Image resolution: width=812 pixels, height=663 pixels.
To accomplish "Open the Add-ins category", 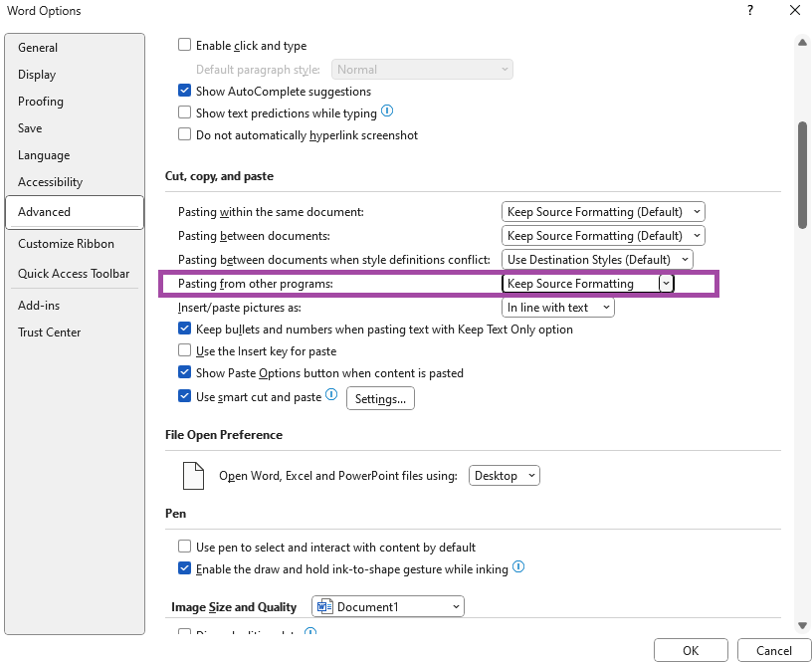I will click(x=75, y=306).
